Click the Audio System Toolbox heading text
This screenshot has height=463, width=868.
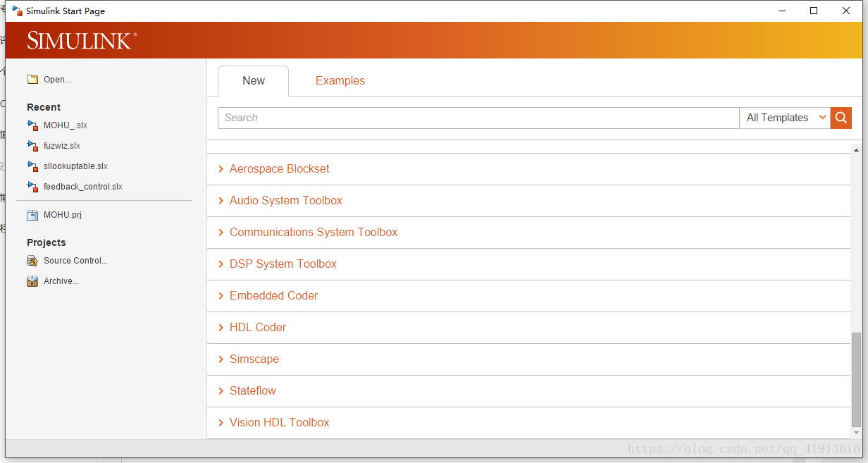tap(286, 201)
